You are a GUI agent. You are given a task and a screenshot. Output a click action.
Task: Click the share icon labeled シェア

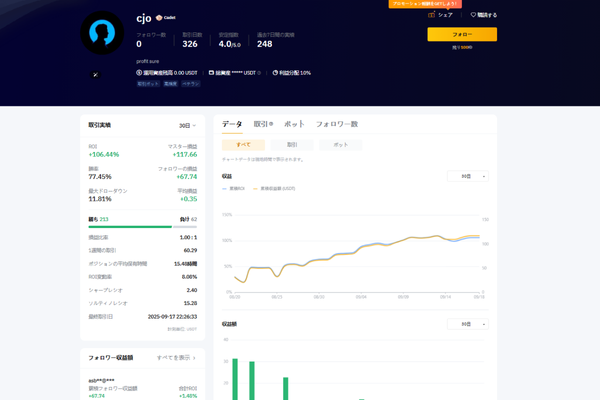432,15
